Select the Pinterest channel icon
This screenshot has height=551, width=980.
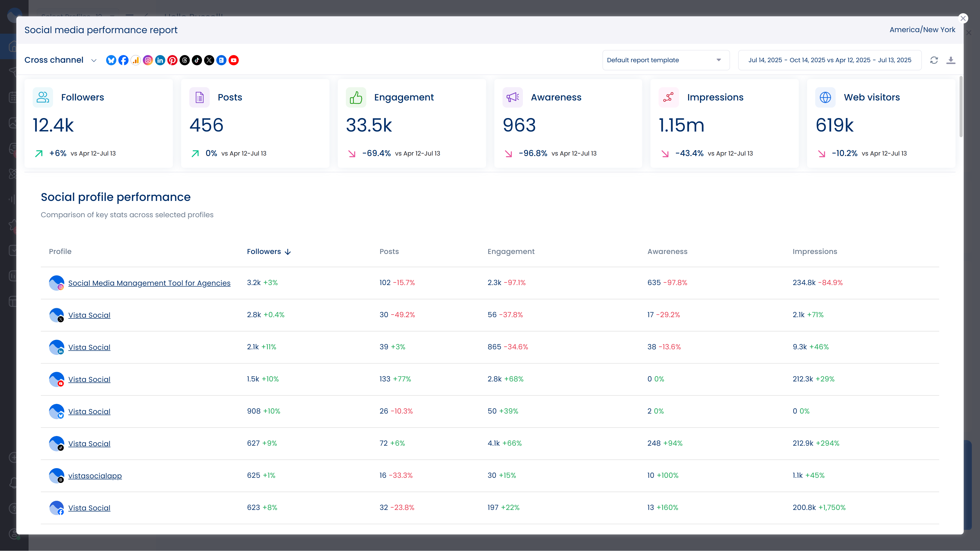point(172,60)
